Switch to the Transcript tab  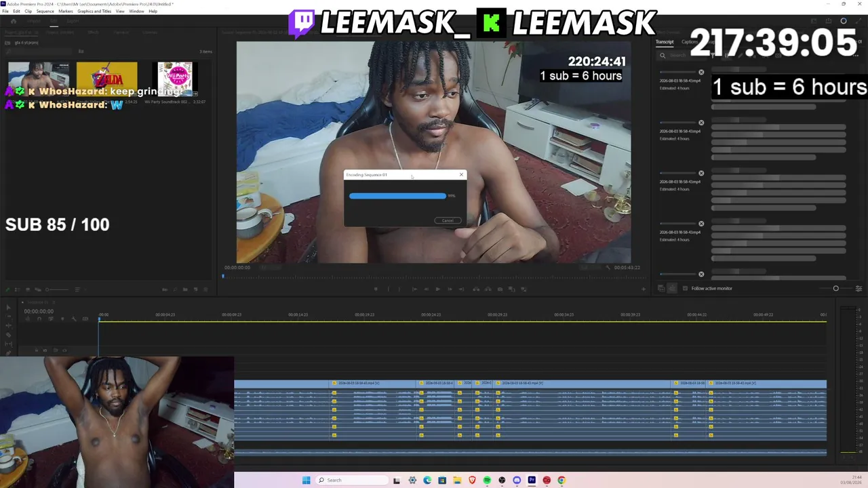[x=665, y=42]
